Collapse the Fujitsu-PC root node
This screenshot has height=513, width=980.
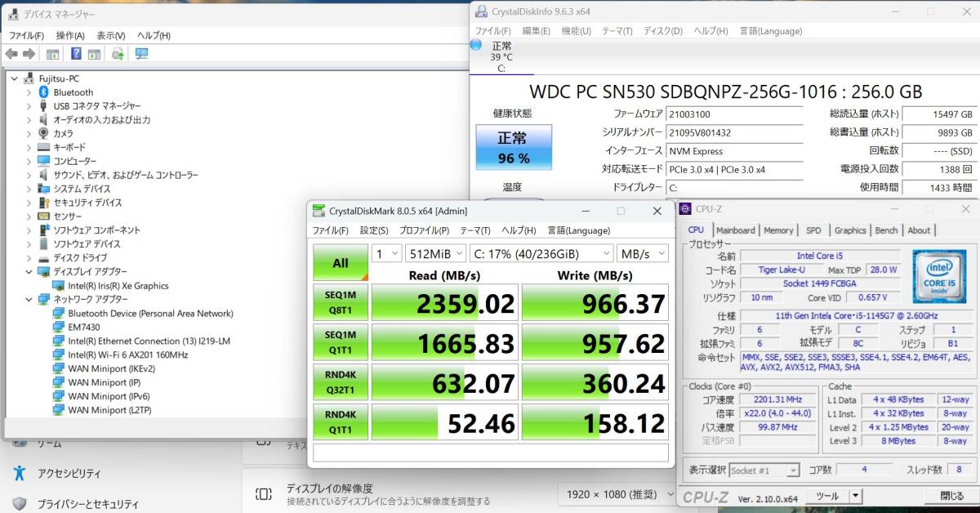pyautogui.click(x=15, y=78)
